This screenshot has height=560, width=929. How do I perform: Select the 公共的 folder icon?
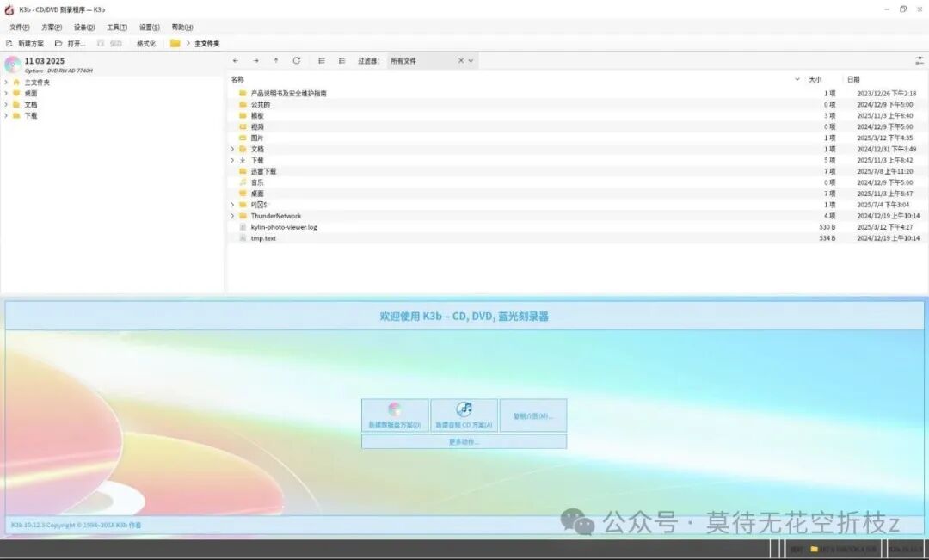243,104
